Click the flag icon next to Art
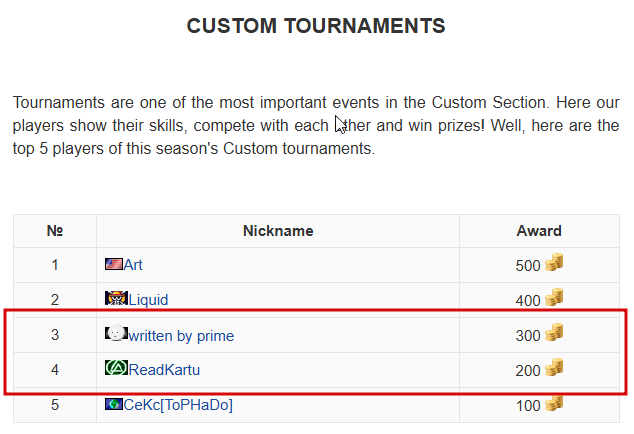Viewport: 634px width, 434px height. 114,264
